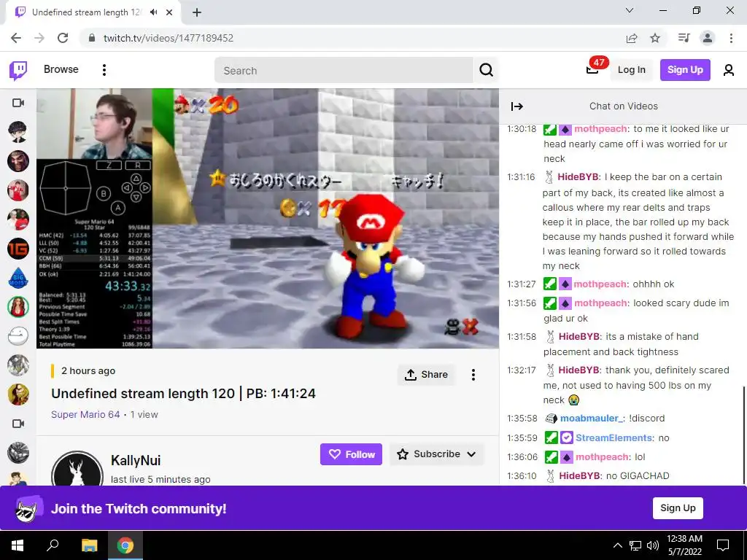Click the chat scrollbar
Viewport: 747px width, 560px height.
point(743,435)
